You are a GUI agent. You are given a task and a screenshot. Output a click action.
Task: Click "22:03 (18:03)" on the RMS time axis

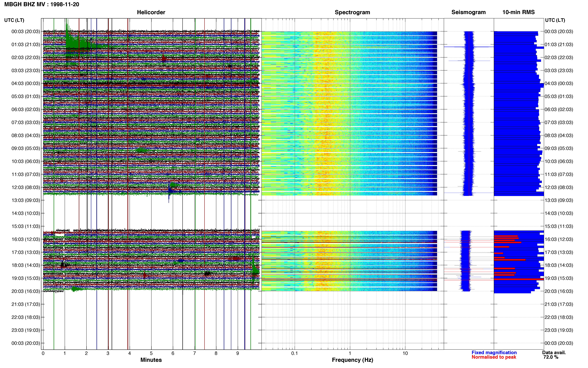tap(559, 317)
